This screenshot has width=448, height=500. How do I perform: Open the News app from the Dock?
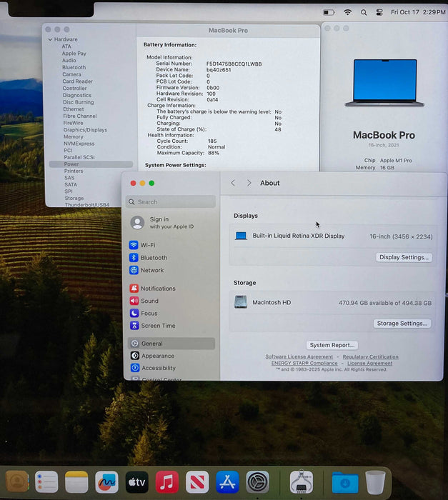197,482
